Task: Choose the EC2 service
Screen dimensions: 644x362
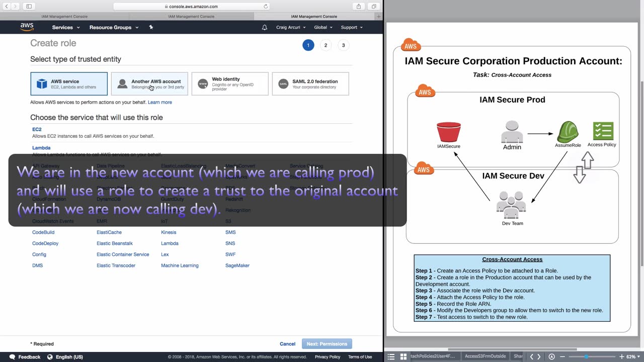Action: (37, 129)
